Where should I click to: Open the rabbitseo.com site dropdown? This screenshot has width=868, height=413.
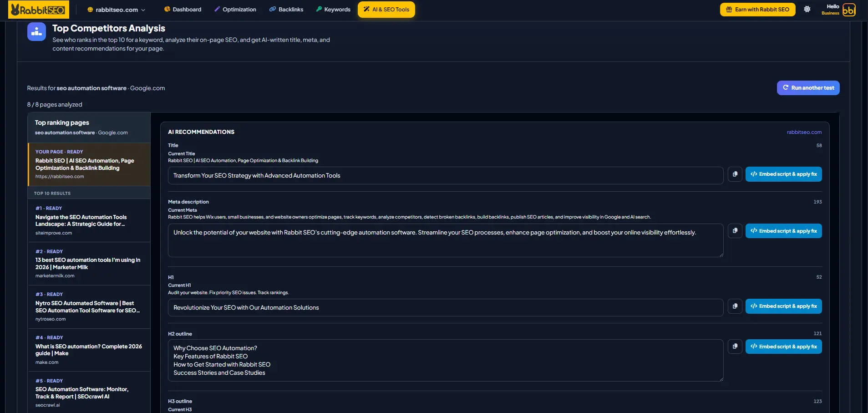click(x=117, y=10)
